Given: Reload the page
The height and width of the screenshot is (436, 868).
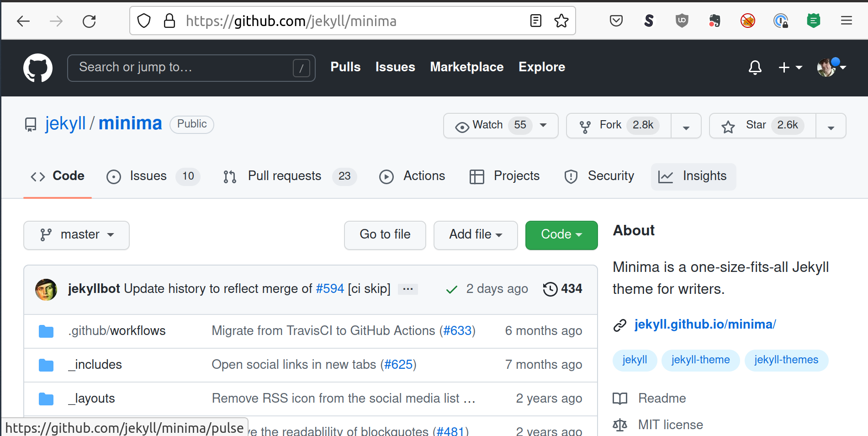Looking at the screenshot, I should [x=89, y=21].
